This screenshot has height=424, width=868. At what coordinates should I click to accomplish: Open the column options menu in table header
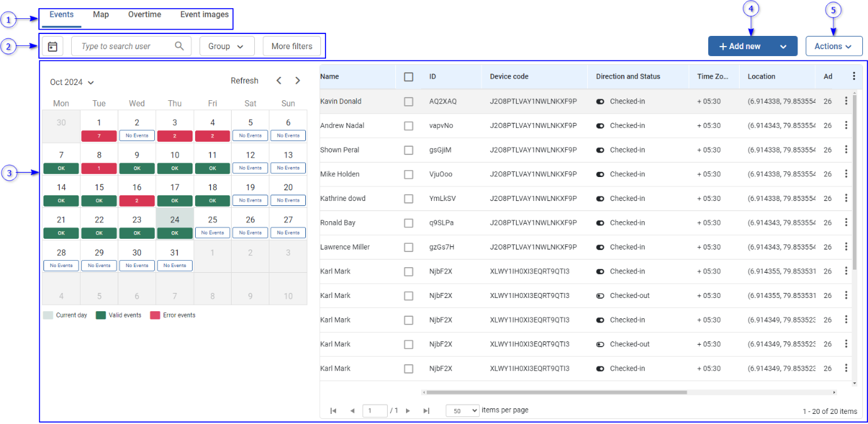pyautogui.click(x=854, y=76)
